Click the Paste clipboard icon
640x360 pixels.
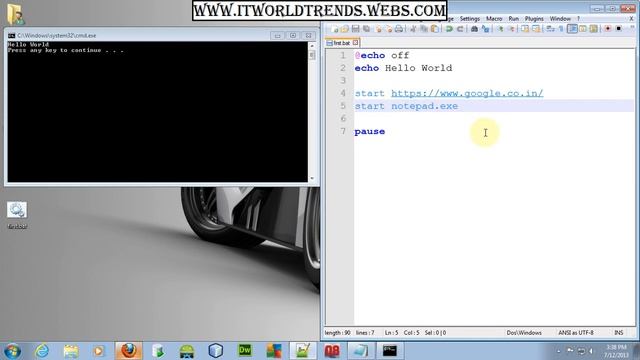click(435, 29)
